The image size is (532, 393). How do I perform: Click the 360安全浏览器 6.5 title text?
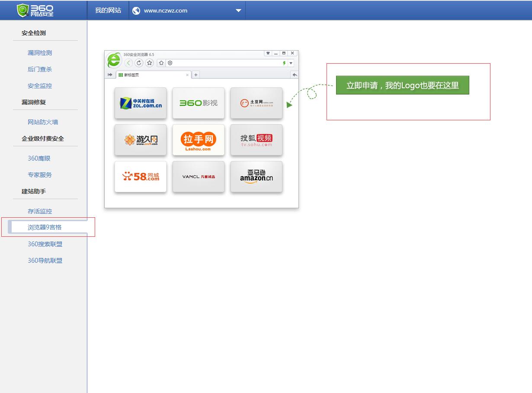click(x=139, y=55)
